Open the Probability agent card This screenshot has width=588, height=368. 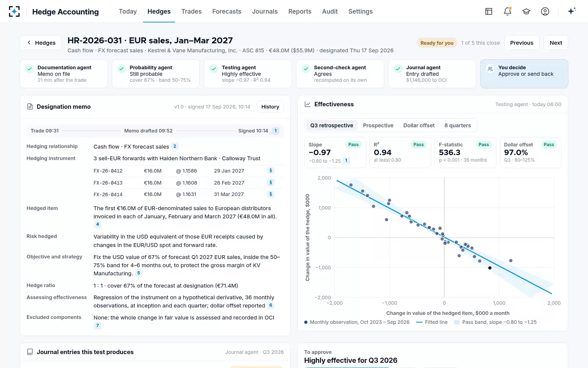156,74
